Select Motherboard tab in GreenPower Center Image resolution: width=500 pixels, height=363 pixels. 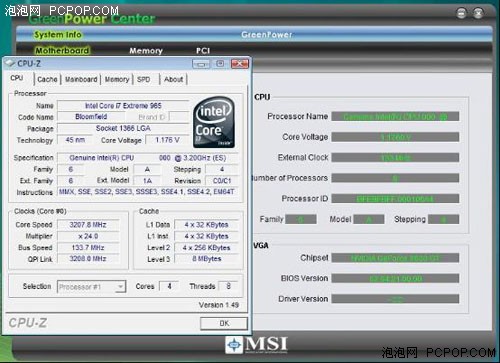click(62, 51)
